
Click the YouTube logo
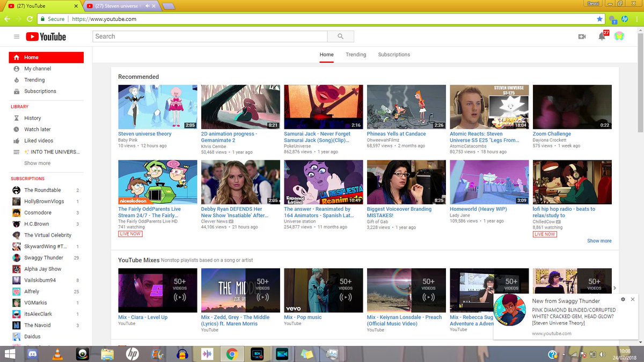46,36
